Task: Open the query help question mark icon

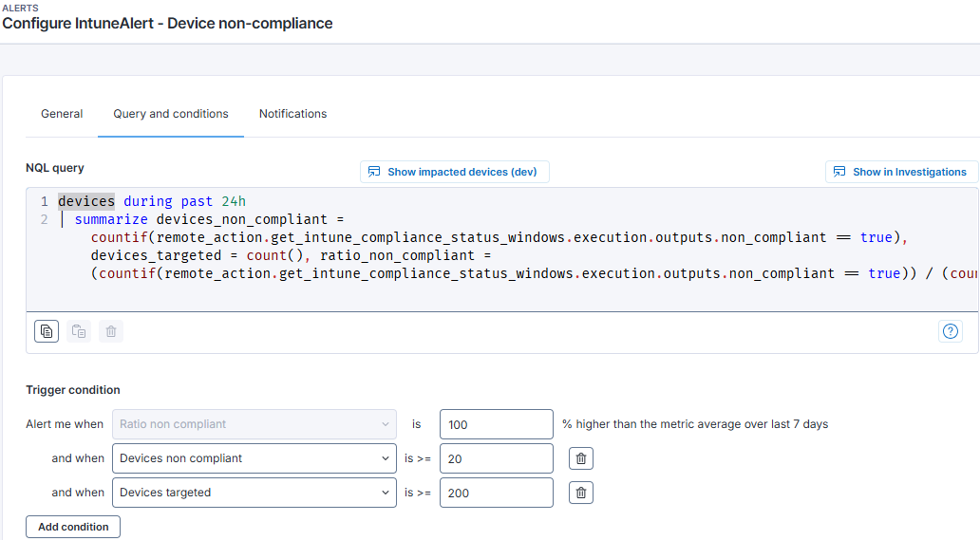Action: 950,331
